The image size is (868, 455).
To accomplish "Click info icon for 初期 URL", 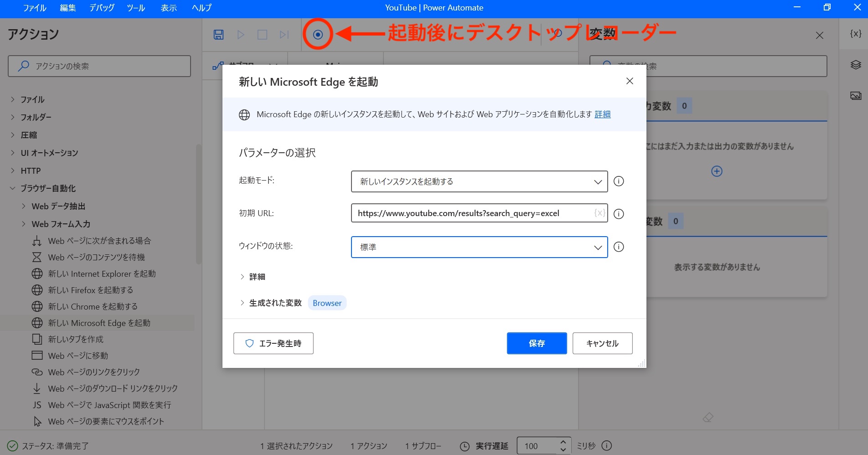I will point(619,214).
